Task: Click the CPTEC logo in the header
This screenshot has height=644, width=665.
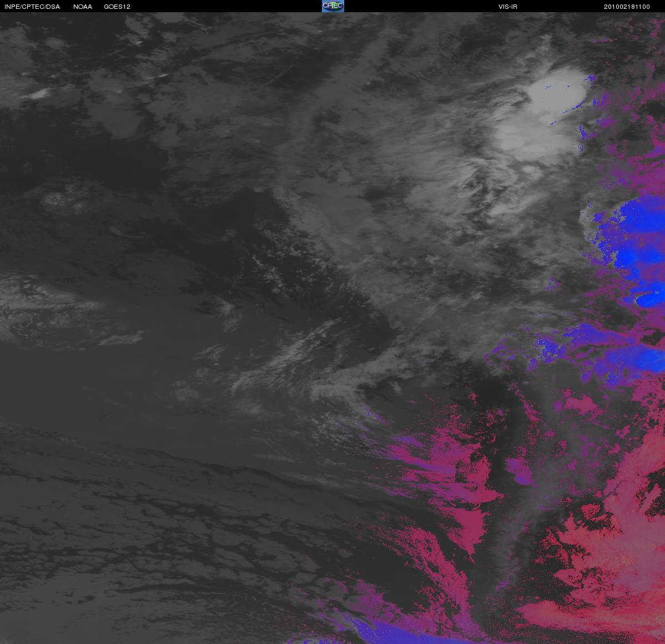Action: click(333, 6)
